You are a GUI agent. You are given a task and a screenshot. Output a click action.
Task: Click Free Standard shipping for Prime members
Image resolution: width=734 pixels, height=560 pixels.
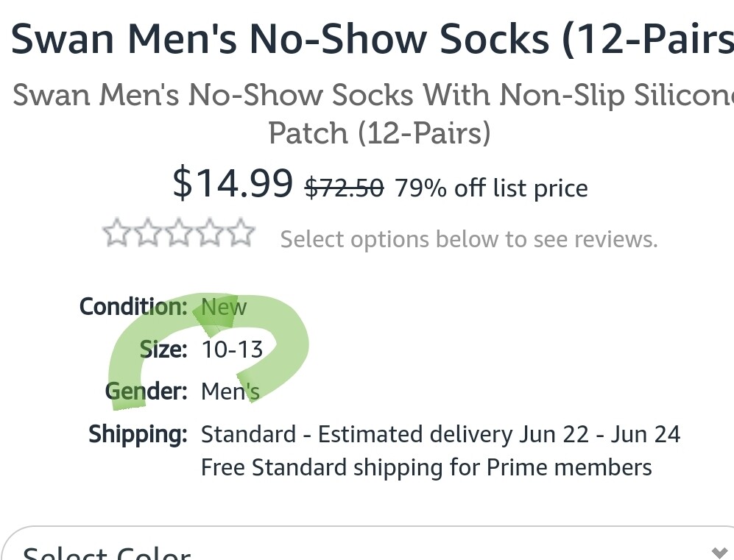click(x=426, y=467)
